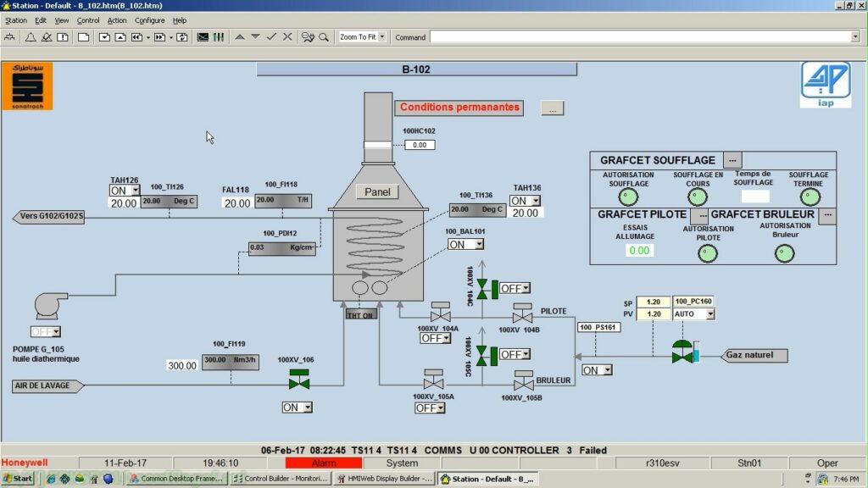Click the Panel button on the furnace
This screenshot has width=868, height=488.
pyautogui.click(x=377, y=192)
